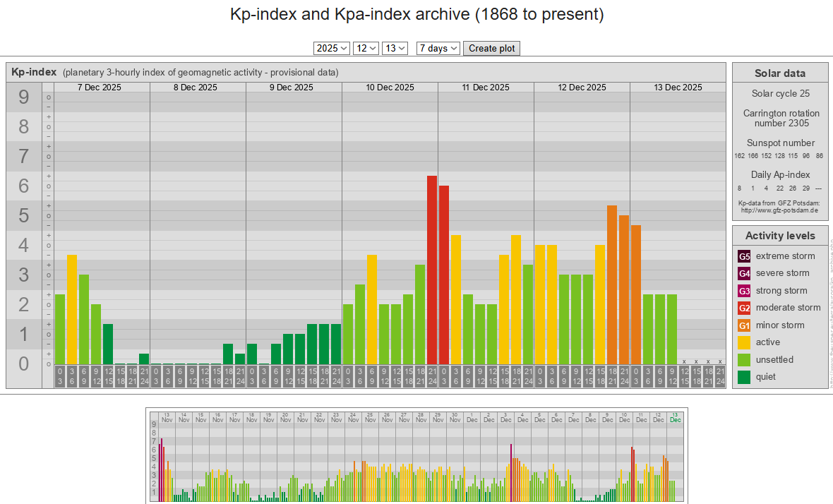Viewport: 833px width, 504px height.
Task: Click the G3 strong storm badge
Action: pyautogui.click(x=744, y=291)
